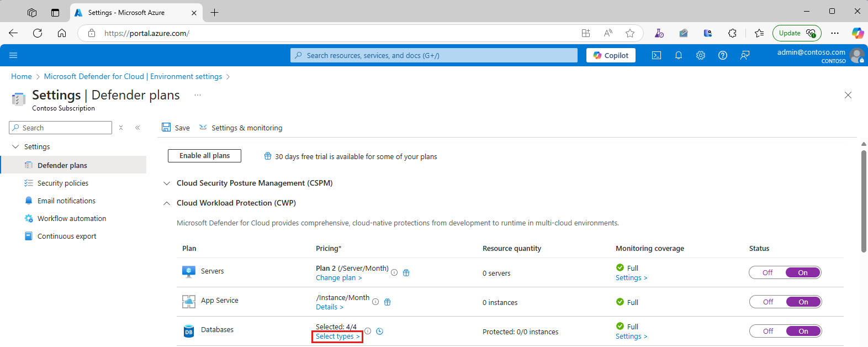868x347 pixels.
Task: Turn App Service plan status Off
Action: (768, 302)
